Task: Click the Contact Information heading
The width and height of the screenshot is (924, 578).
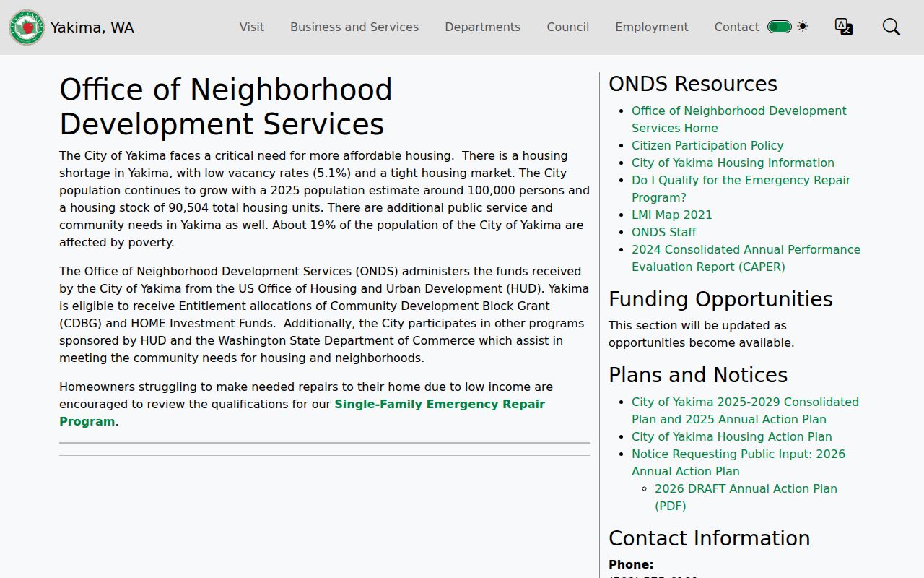Action: pos(710,538)
